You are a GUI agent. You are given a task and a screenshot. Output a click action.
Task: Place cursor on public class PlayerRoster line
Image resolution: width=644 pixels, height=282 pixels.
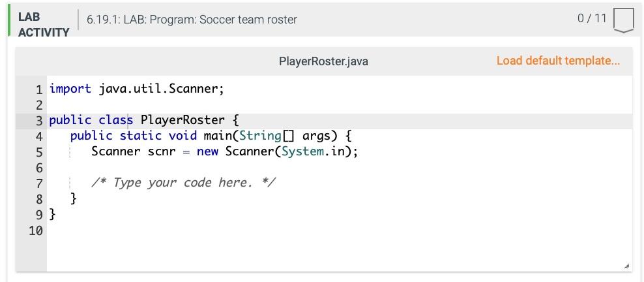point(144,121)
